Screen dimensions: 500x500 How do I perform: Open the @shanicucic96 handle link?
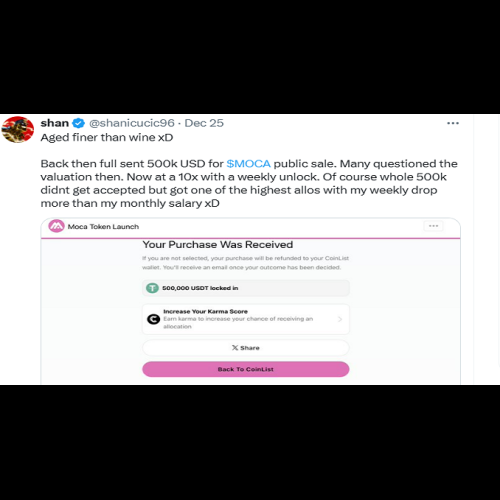click(x=132, y=123)
